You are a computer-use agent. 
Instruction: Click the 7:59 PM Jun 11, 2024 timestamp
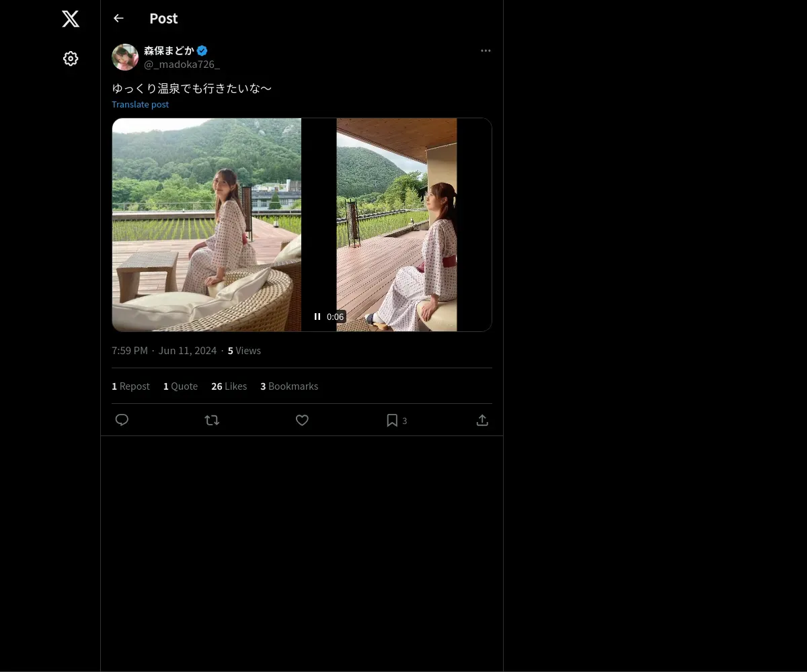pyautogui.click(x=164, y=351)
